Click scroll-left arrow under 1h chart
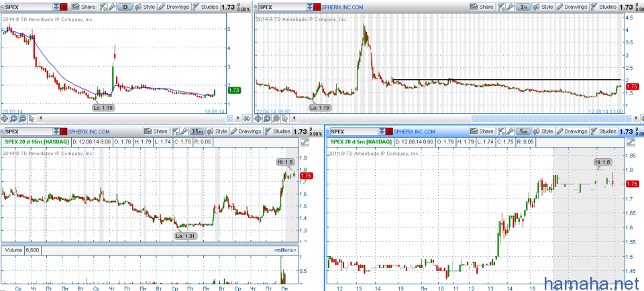 click(x=294, y=118)
